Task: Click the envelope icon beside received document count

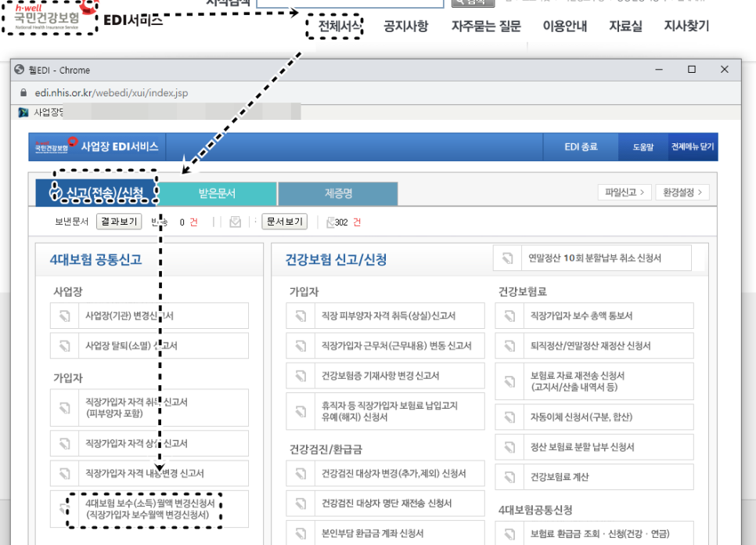Action: point(237,222)
